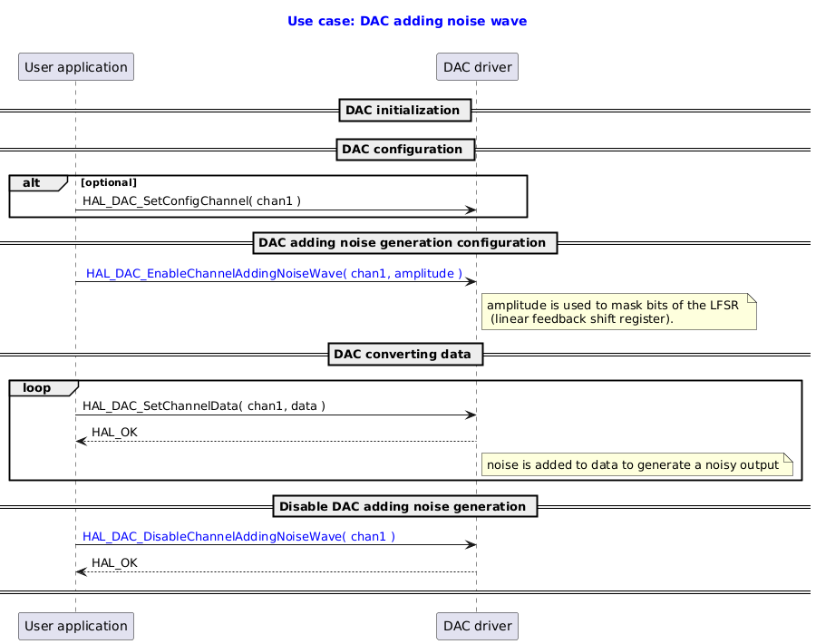Select the User application participant box

point(75,66)
